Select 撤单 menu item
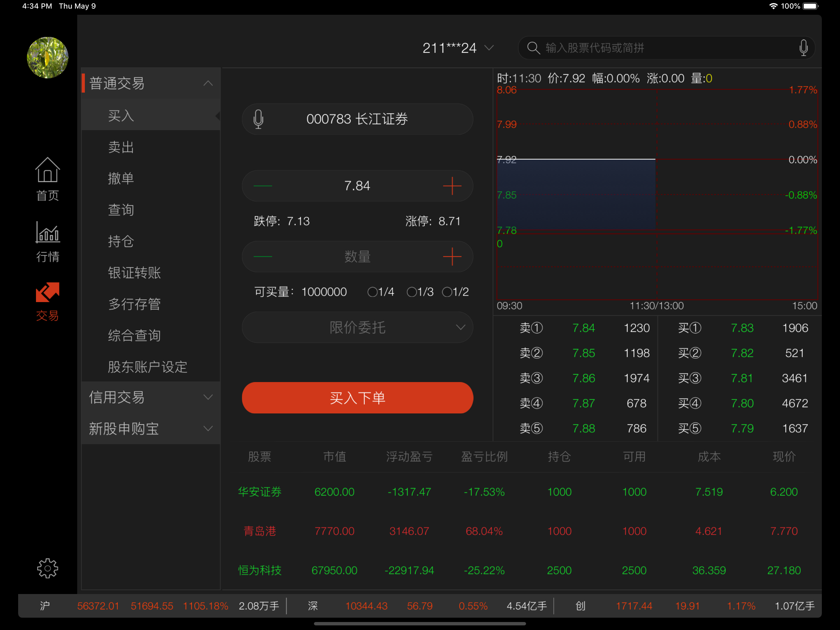Image resolution: width=840 pixels, height=630 pixels. (x=151, y=178)
